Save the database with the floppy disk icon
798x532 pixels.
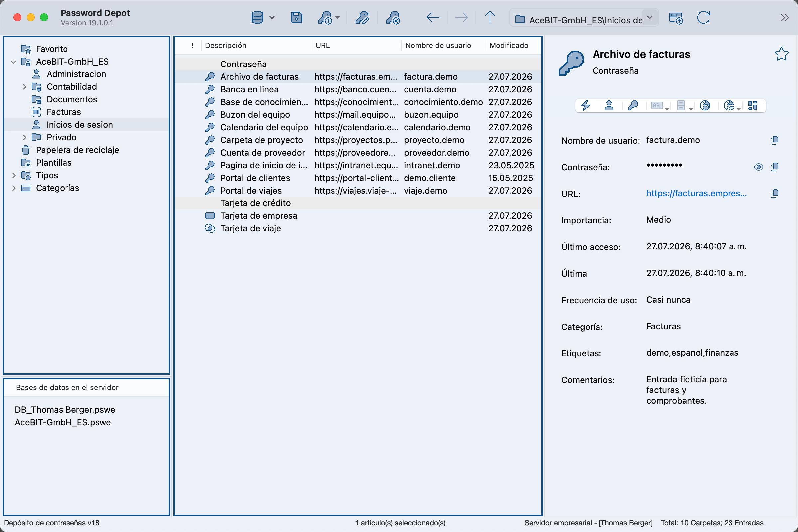coord(296,17)
